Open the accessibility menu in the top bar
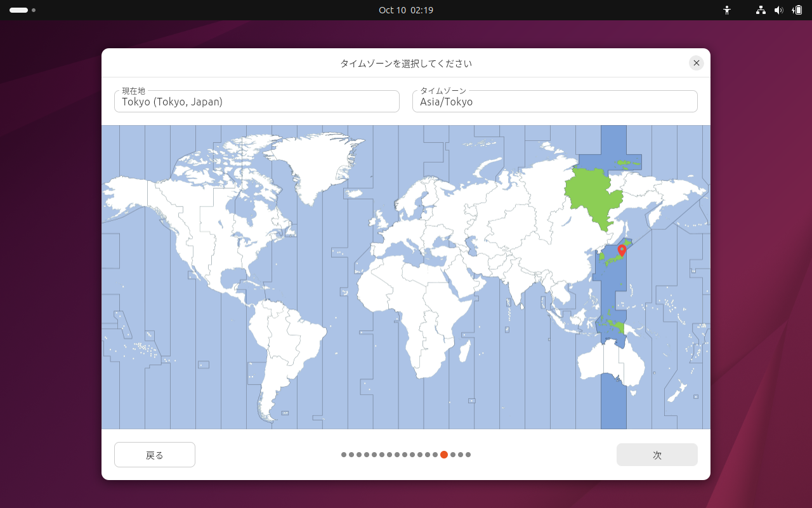Viewport: 812px width, 508px height. click(x=726, y=10)
